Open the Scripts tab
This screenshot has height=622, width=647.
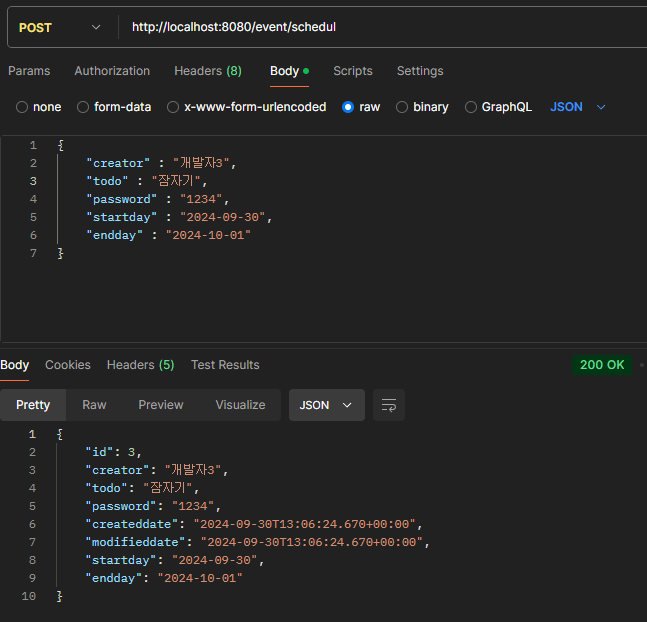(353, 71)
